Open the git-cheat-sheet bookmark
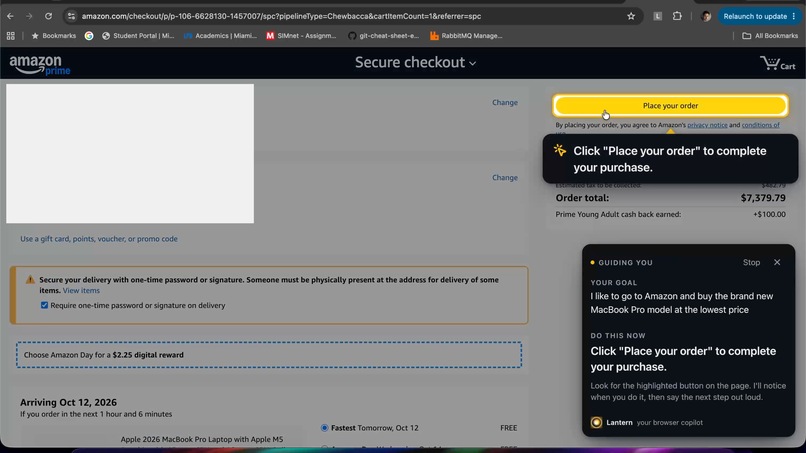The width and height of the screenshot is (806, 453). [383, 36]
